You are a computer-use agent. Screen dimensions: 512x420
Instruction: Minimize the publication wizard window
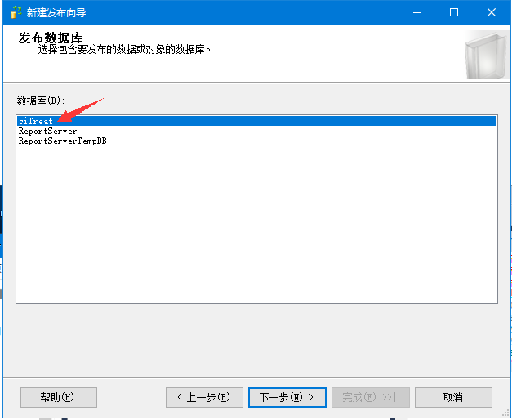(417, 12)
